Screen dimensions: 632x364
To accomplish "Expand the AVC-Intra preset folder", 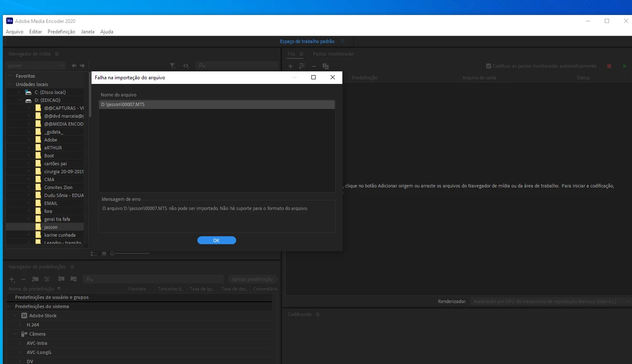I will [x=20, y=343].
